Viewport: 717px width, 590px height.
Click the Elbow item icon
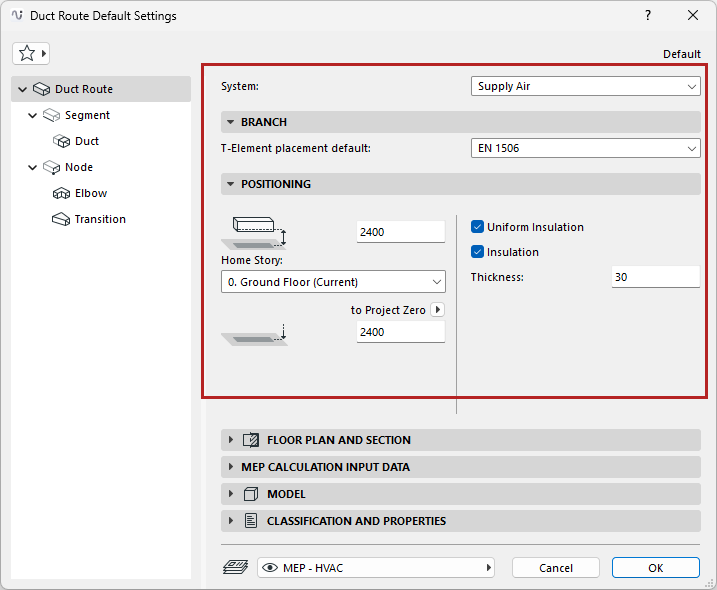61,193
